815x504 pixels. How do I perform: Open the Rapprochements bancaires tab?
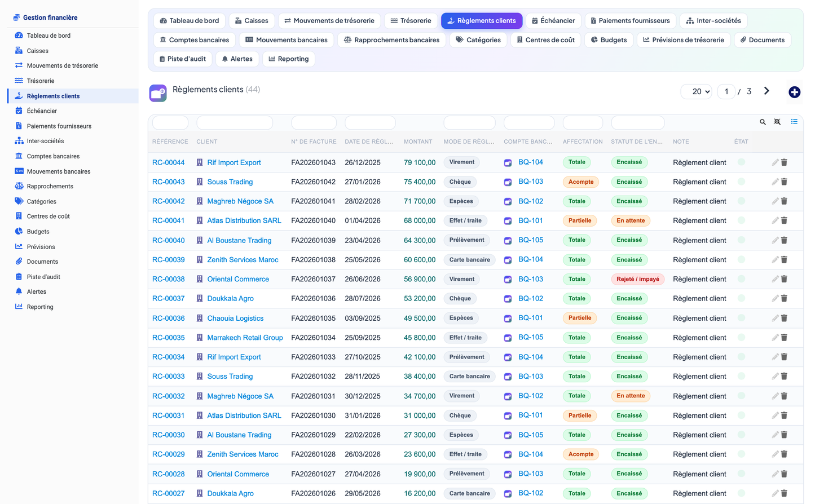[392, 40]
